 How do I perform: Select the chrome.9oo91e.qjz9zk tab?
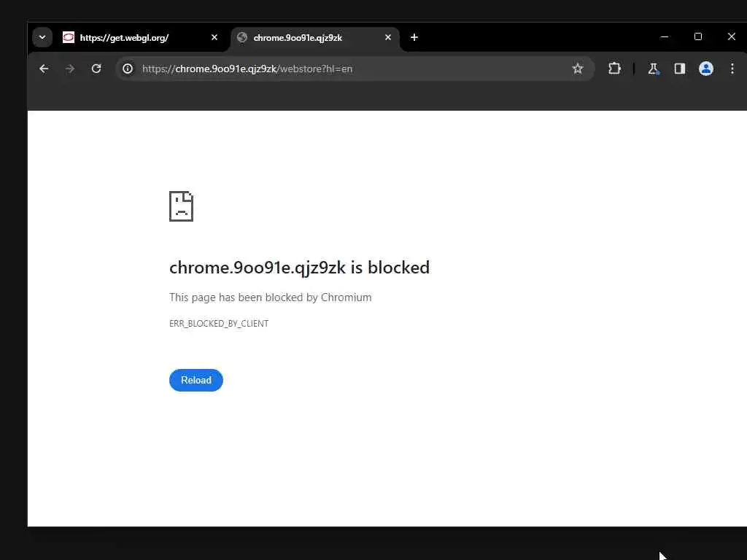(x=307, y=38)
